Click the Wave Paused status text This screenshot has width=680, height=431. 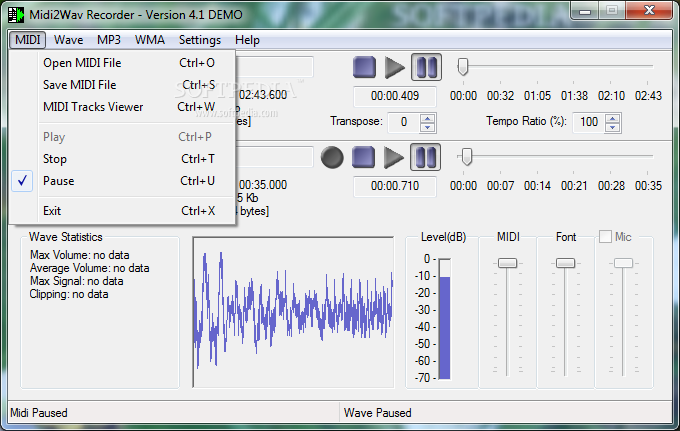(x=377, y=413)
